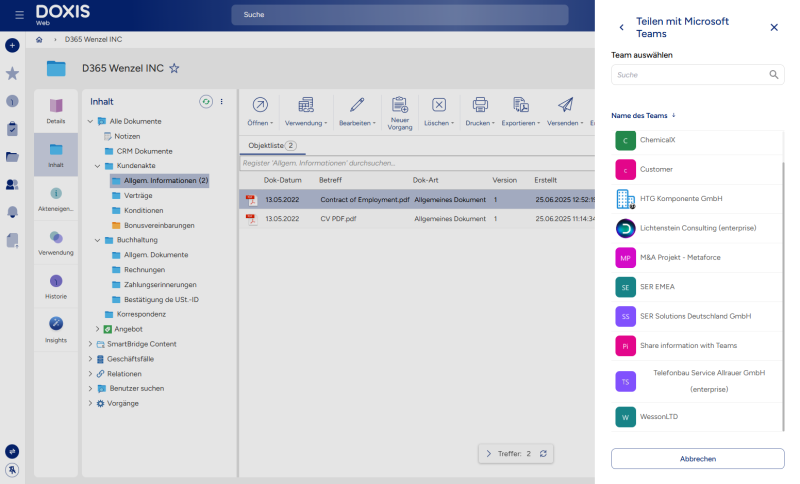This screenshot has height=484, width=800.
Task: Click the Versenden paper plane tool
Action: 565,111
